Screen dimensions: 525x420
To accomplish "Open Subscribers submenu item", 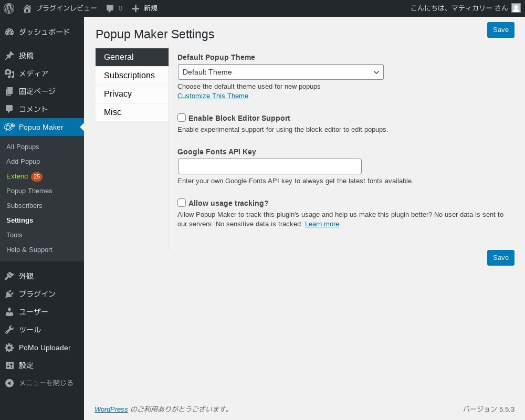I will [24, 206].
